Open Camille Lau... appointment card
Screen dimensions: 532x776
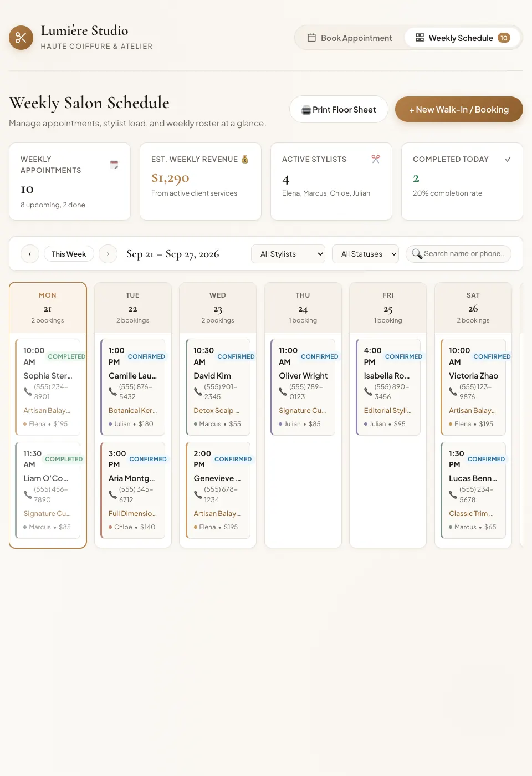coord(133,387)
